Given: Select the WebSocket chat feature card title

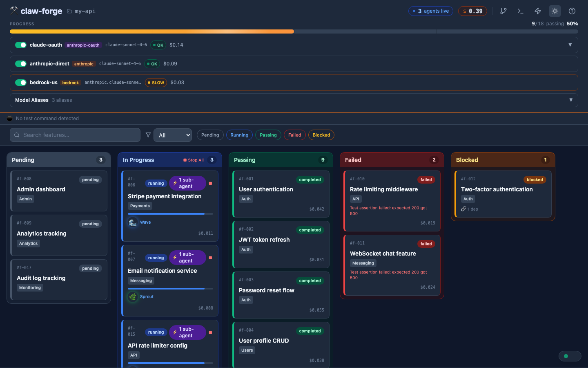Looking at the screenshot, I should tap(383, 254).
